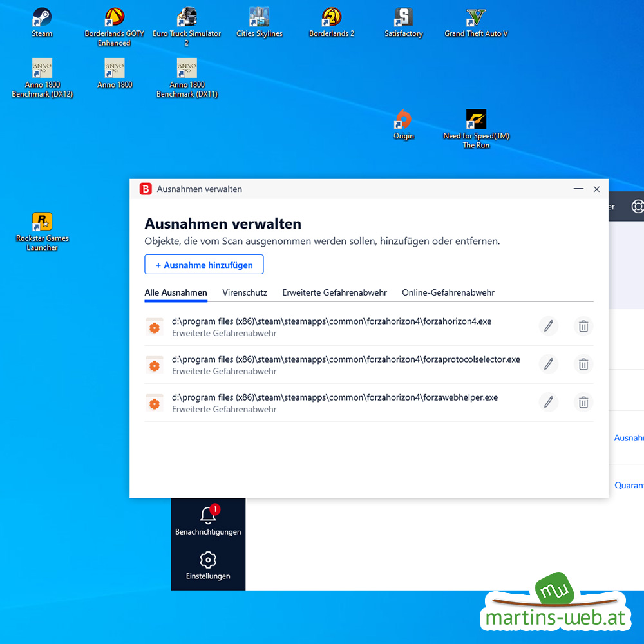Viewport: 644px width, 644px height.
Task: Open the Online-Gefahrenabwehr tab
Action: click(x=448, y=293)
